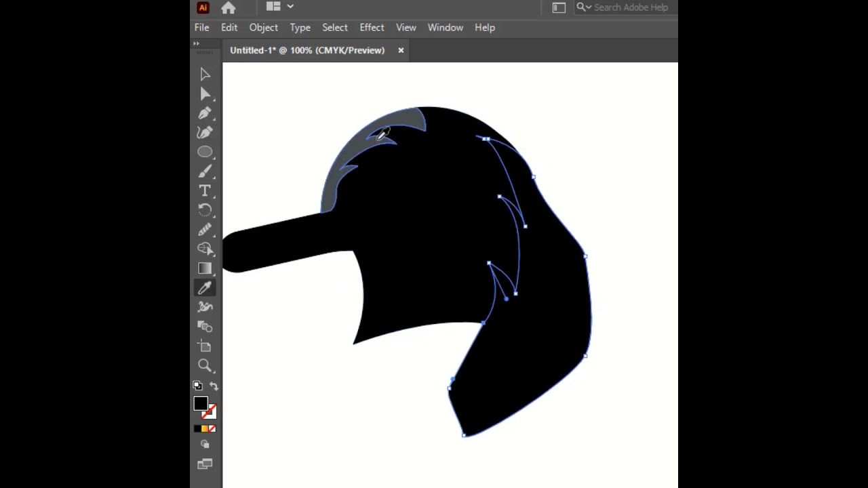Select the Type tool

(x=205, y=190)
